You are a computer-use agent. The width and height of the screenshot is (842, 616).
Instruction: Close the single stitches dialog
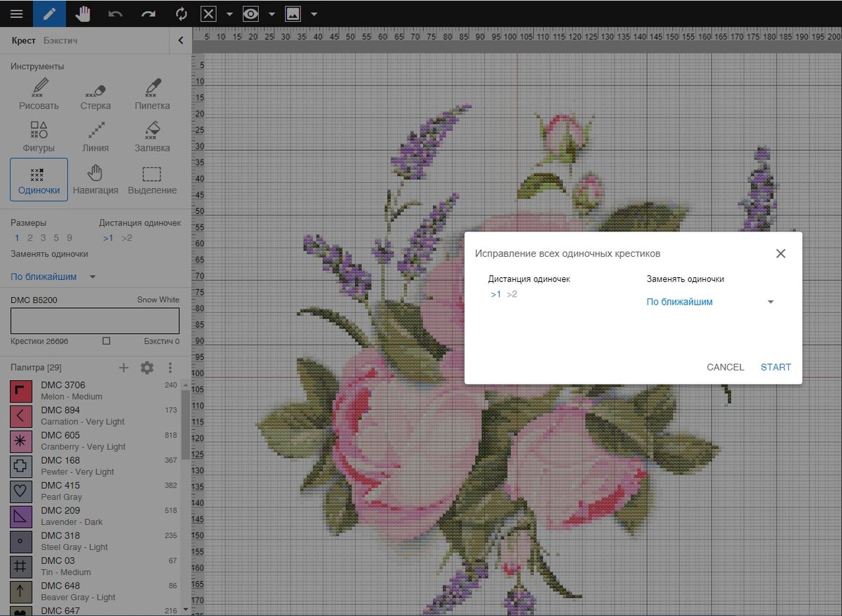[x=780, y=253]
